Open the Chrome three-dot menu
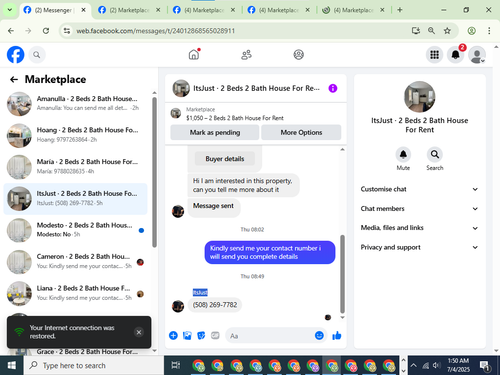The height and width of the screenshot is (375, 500). pos(489,31)
